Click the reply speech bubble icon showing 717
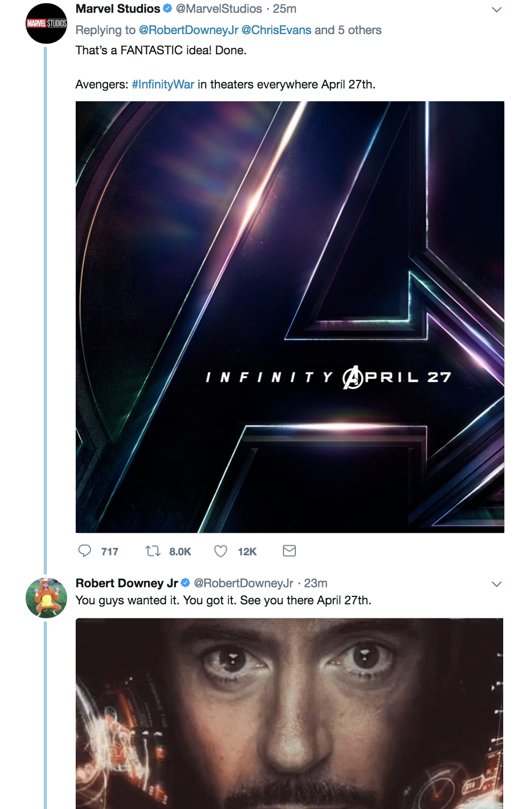 coord(85,551)
